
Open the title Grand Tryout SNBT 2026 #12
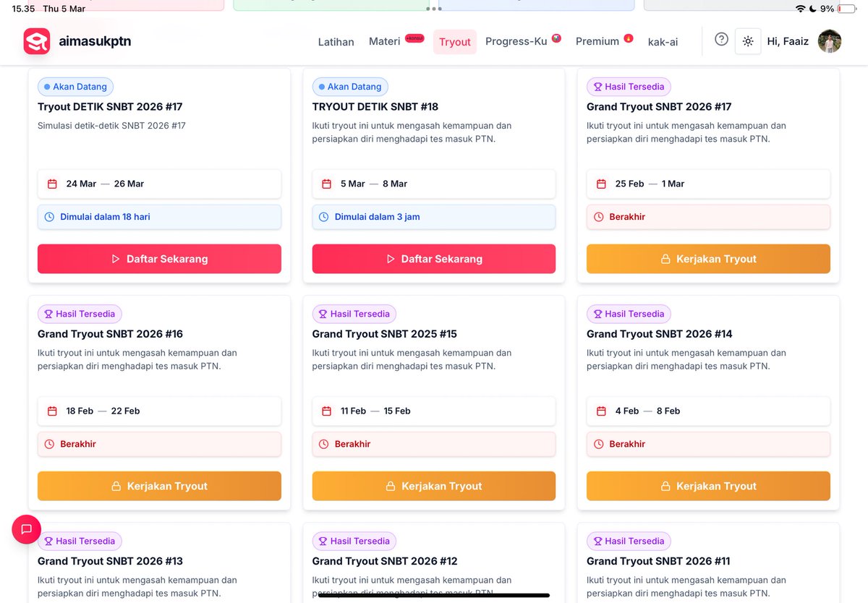pos(385,561)
